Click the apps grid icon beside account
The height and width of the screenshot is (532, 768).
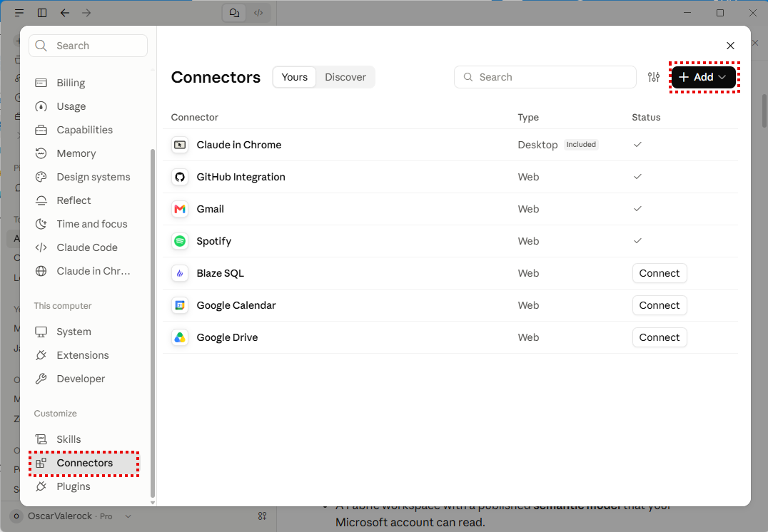pos(262,516)
